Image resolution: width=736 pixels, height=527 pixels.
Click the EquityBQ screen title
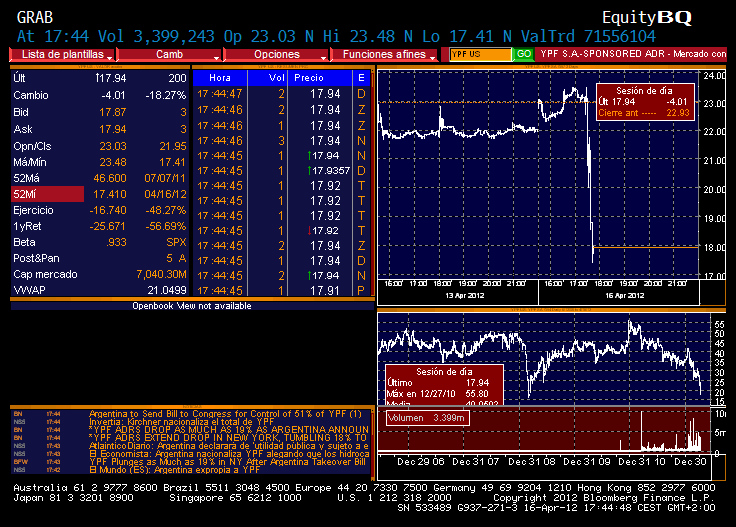[647, 18]
